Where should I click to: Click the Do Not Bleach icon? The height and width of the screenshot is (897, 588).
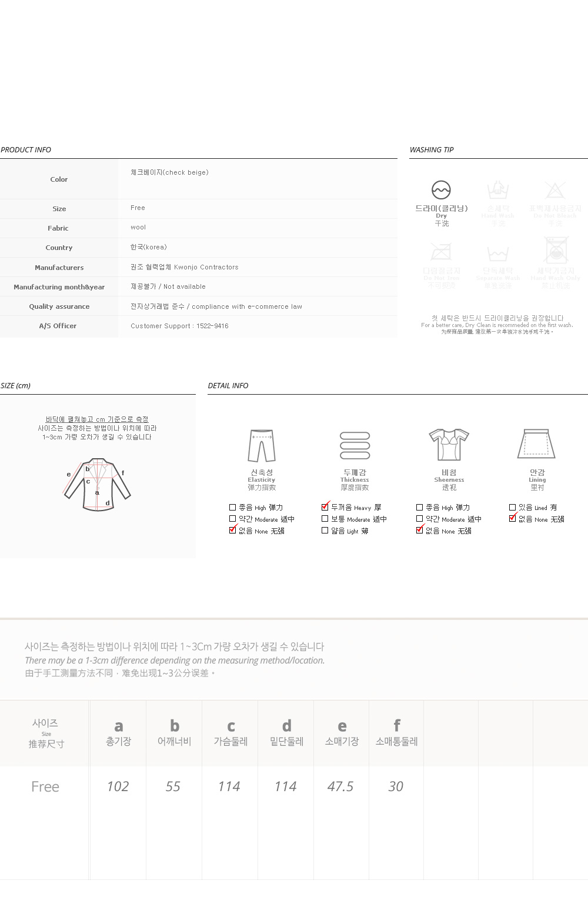(555, 191)
